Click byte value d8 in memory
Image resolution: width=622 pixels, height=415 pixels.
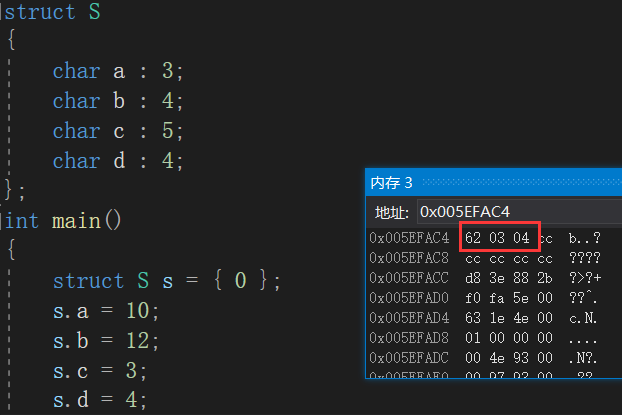tap(473, 278)
